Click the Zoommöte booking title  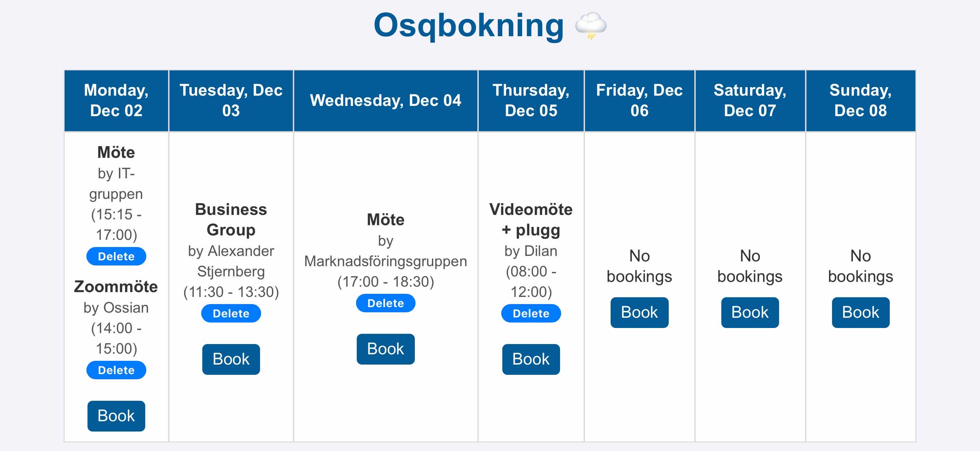tap(116, 286)
